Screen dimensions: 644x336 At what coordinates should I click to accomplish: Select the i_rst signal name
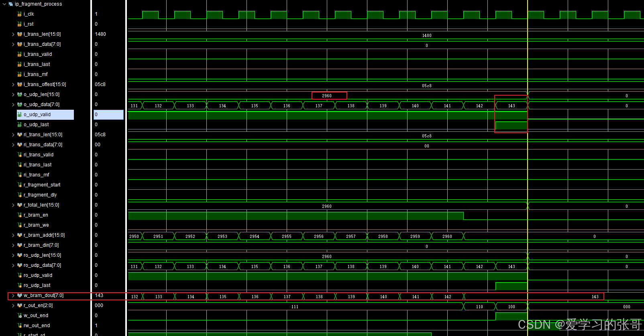click(29, 24)
